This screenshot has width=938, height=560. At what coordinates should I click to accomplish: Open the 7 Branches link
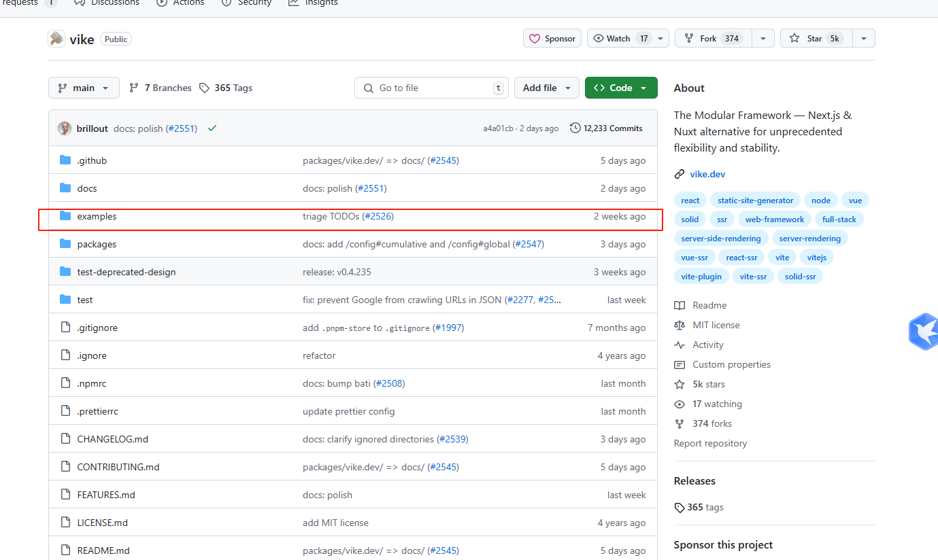pos(161,88)
